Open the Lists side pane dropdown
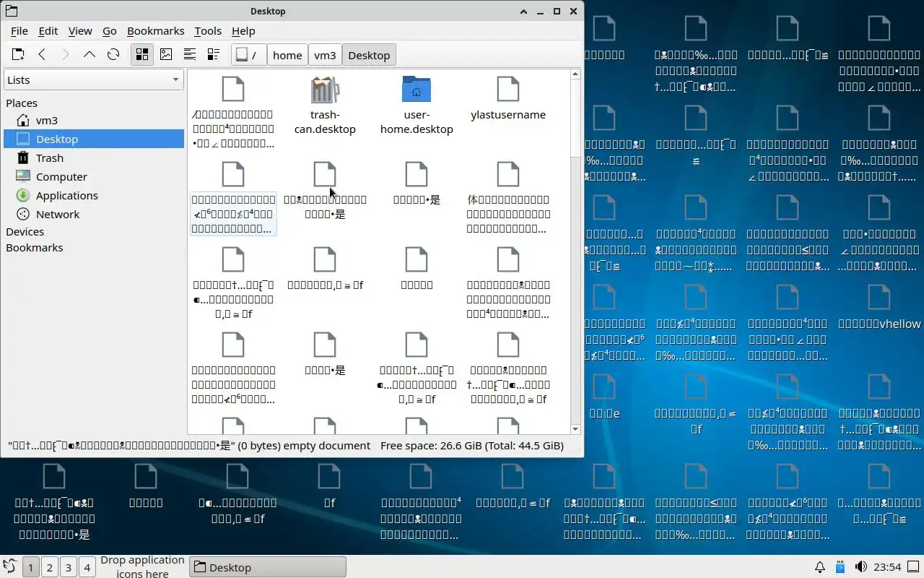Image resolution: width=924 pixels, height=578 pixels. click(93, 80)
